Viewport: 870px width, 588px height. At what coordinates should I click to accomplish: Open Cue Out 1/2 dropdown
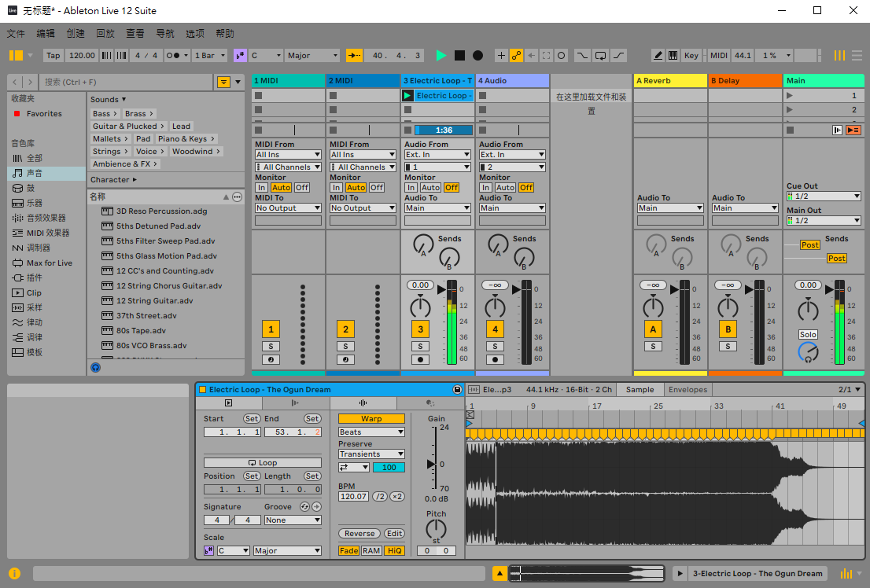[824, 197]
